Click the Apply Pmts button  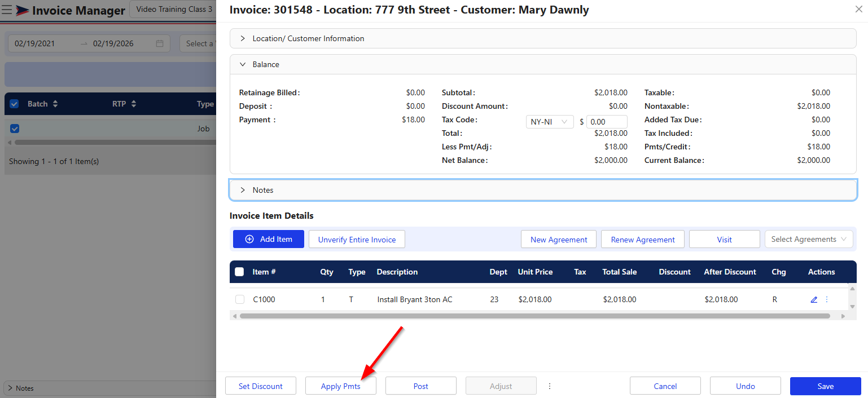point(340,386)
